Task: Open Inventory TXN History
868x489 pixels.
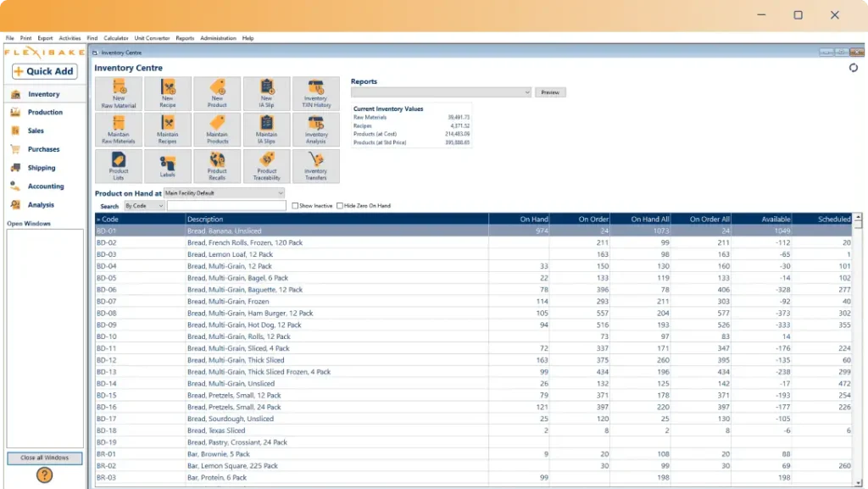Action: tap(315, 93)
